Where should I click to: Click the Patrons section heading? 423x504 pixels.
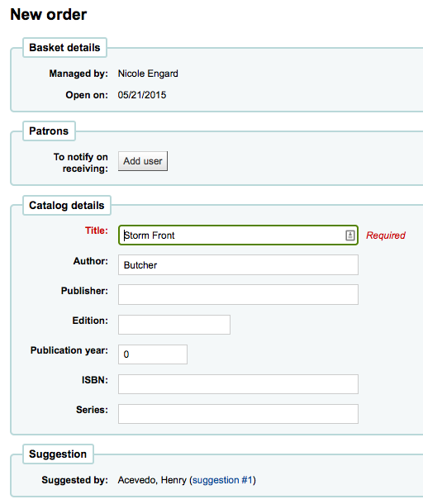pyautogui.click(x=49, y=131)
